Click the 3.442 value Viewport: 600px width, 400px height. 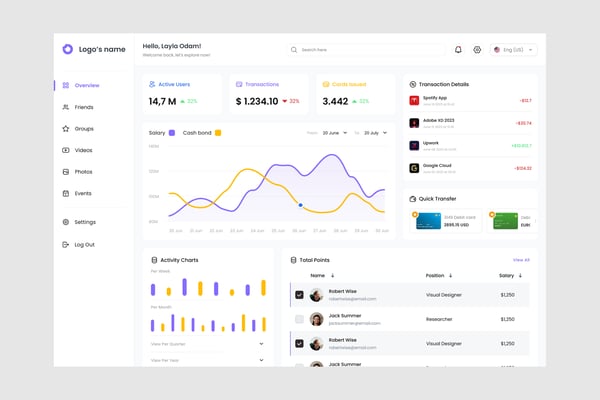pos(335,101)
